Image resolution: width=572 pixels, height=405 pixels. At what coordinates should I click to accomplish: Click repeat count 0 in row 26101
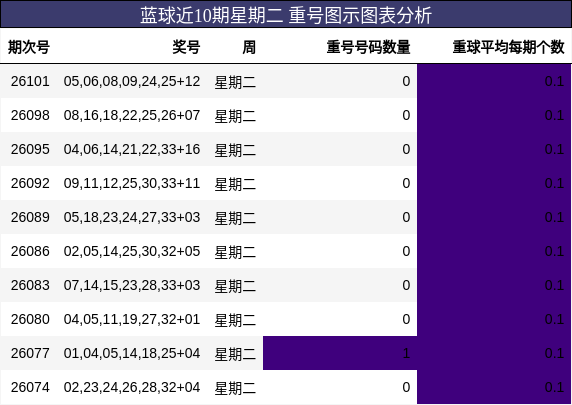coord(406,81)
